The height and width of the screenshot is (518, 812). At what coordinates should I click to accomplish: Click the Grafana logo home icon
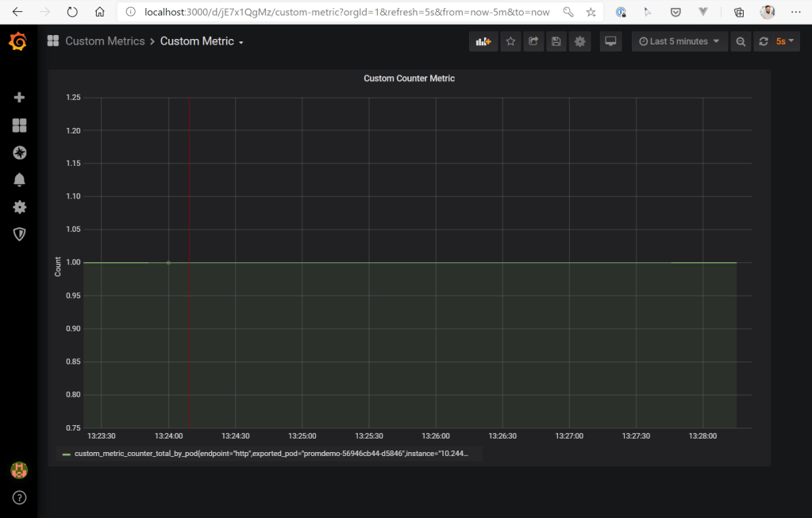coord(18,41)
